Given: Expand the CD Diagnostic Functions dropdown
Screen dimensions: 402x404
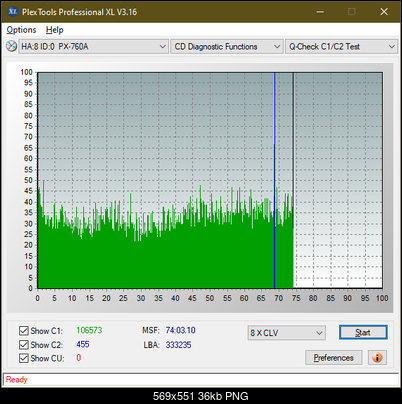Looking at the screenshot, I should [227, 47].
